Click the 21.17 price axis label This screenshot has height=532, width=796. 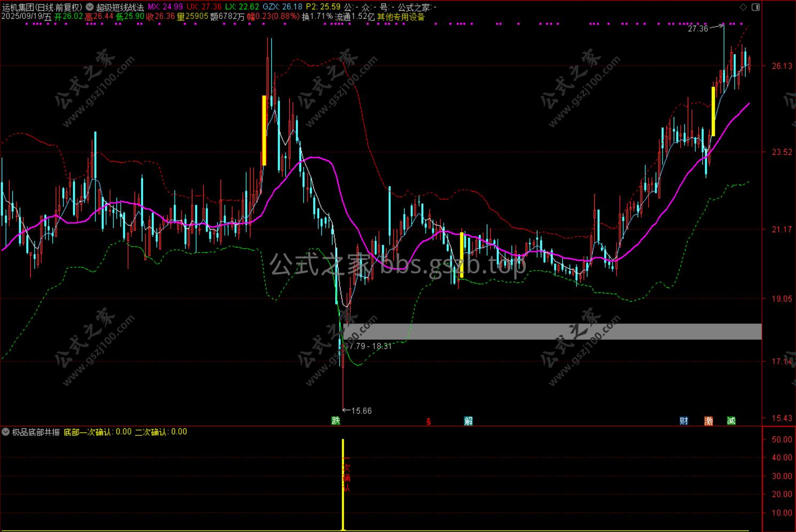(782, 229)
